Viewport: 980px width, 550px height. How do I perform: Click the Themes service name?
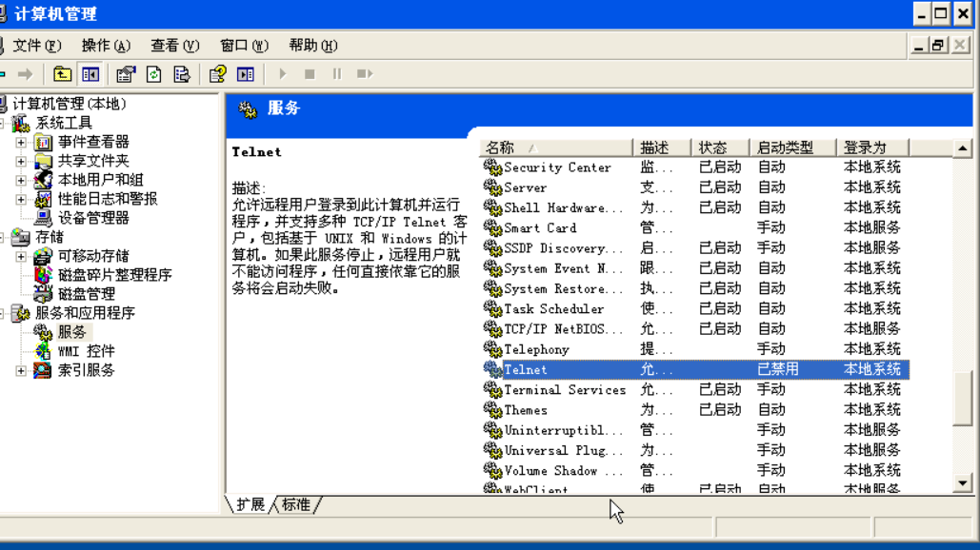tap(526, 410)
